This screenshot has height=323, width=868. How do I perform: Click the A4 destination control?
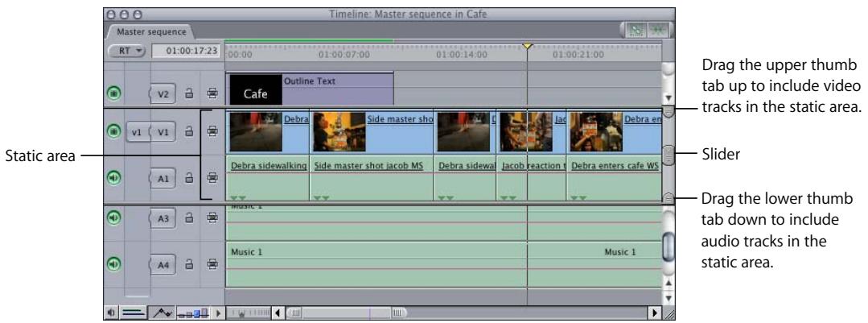162,265
